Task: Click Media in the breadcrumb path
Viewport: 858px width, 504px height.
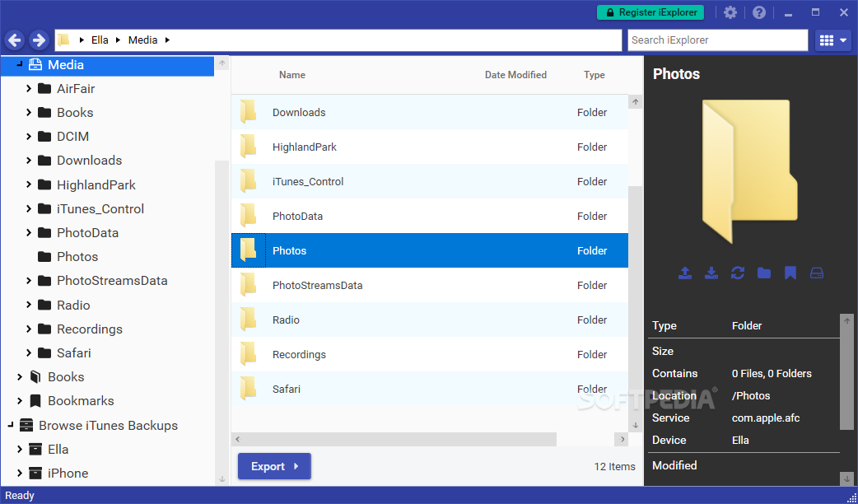Action: tap(142, 40)
